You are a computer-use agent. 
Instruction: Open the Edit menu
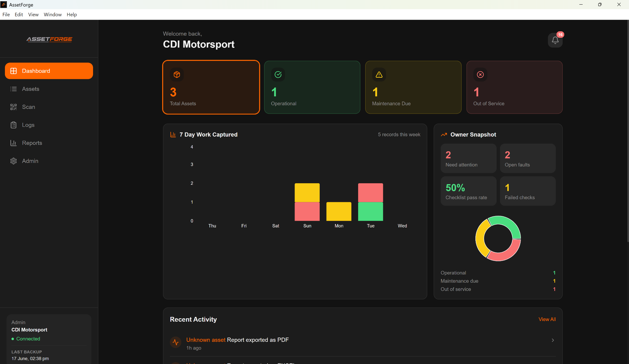click(19, 14)
